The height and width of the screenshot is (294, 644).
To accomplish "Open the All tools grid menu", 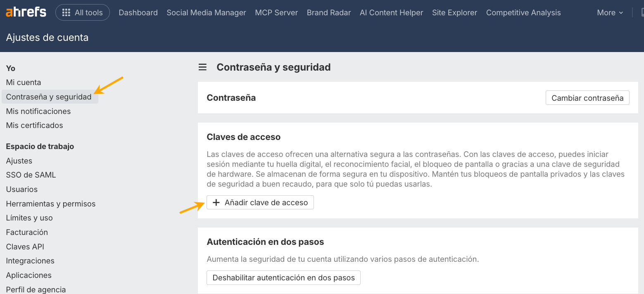I will 82,12.
